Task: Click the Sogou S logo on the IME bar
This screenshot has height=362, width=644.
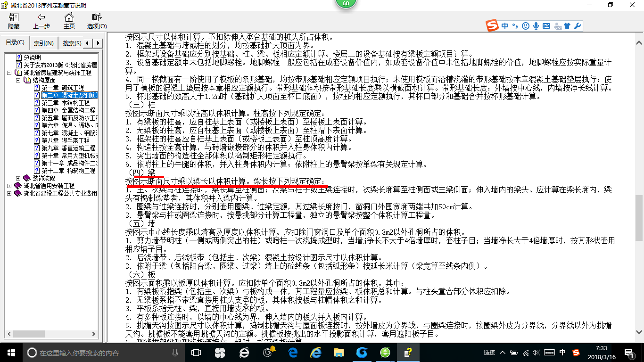Action: 493,26
